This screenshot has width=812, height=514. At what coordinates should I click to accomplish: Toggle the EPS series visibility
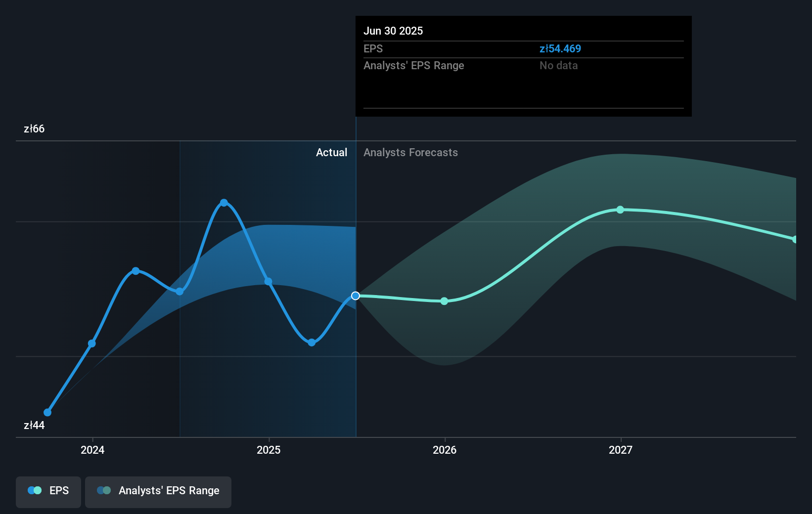48,492
